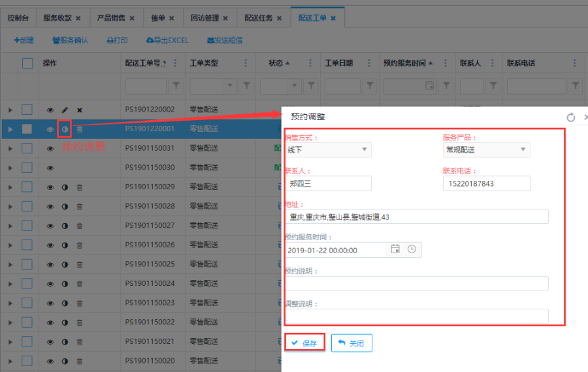Viewport: 588px width, 372px height.
Task: Check the checkbox for row PS1901220002
Action: click(x=27, y=110)
